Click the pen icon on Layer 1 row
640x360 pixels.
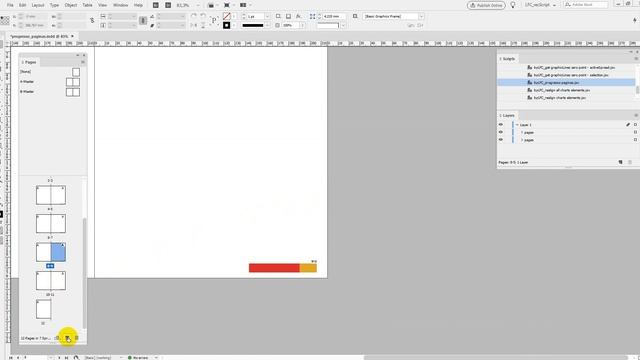coord(628,125)
